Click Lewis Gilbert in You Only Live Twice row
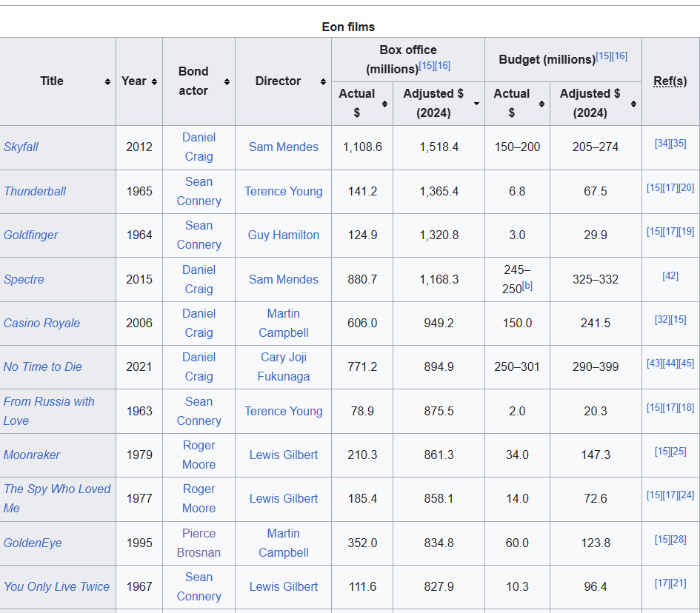Screen dimensions: 700x613 (284, 586)
